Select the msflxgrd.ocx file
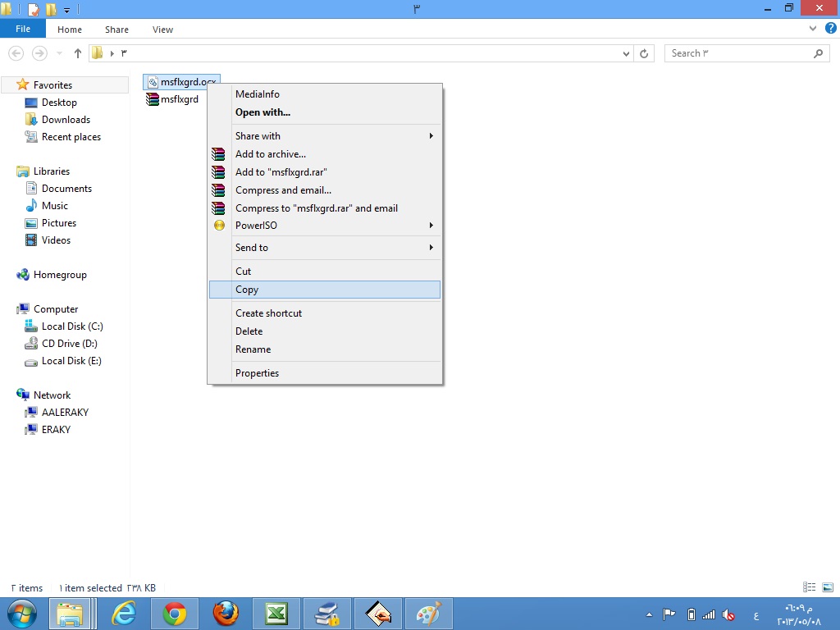This screenshot has height=630, width=840. (181, 82)
